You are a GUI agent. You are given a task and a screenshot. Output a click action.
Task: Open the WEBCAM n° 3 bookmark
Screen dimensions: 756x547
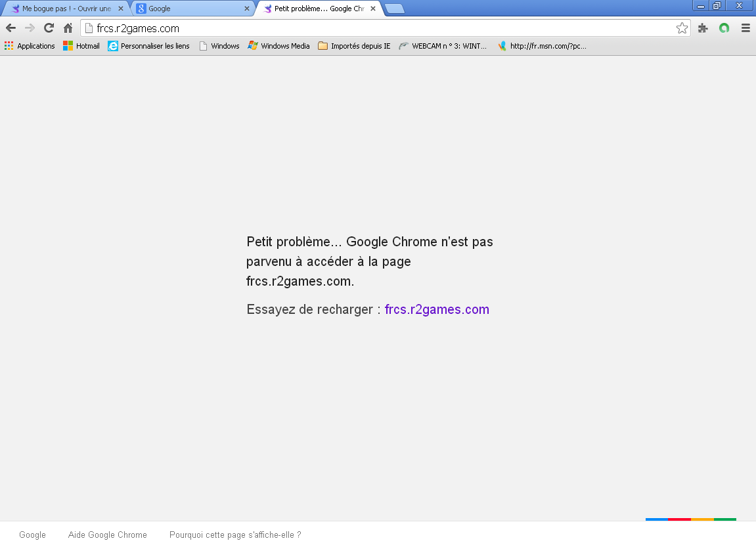pos(443,46)
